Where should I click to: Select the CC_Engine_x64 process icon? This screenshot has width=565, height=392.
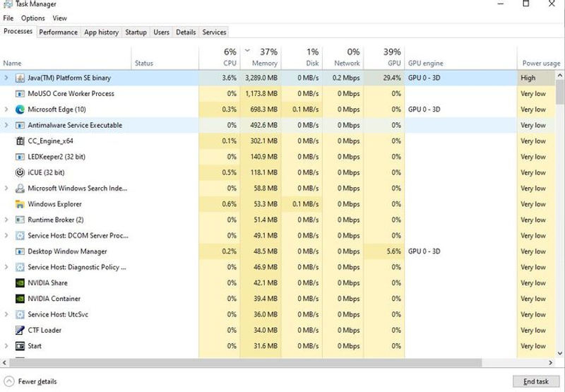click(20, 141)
